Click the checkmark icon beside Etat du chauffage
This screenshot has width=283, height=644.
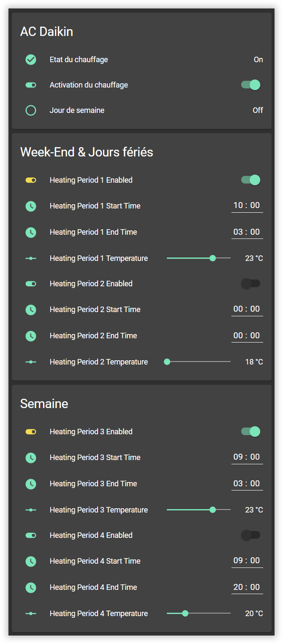(x=31, y=60)
